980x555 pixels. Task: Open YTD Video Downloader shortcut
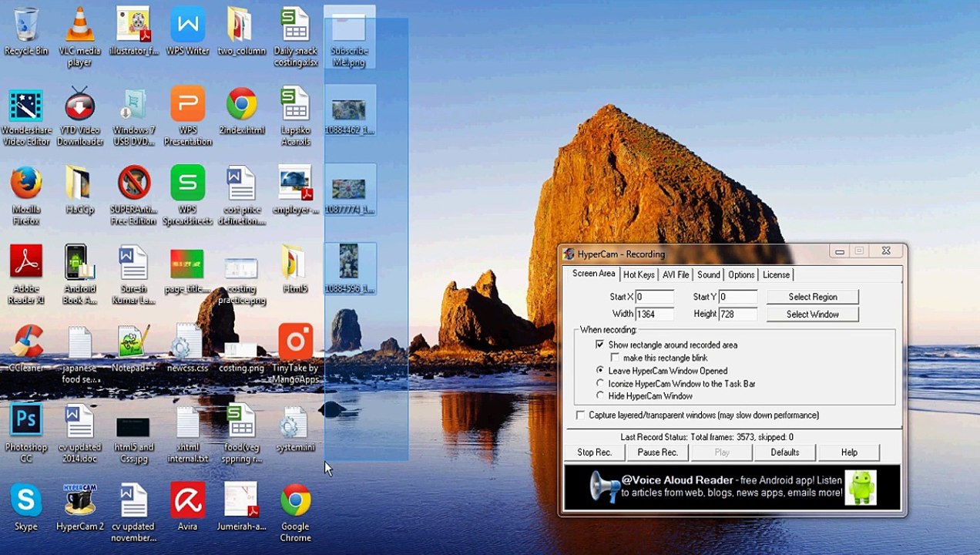click(x=79, y=117)
